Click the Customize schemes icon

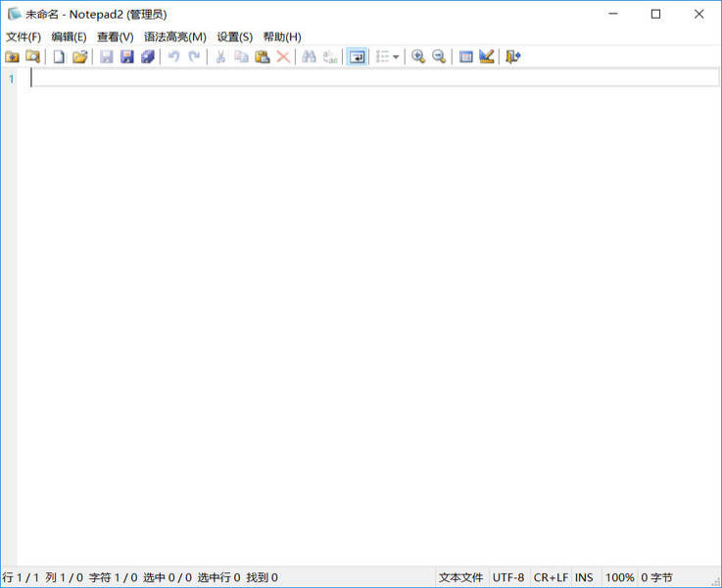(486, 57)
